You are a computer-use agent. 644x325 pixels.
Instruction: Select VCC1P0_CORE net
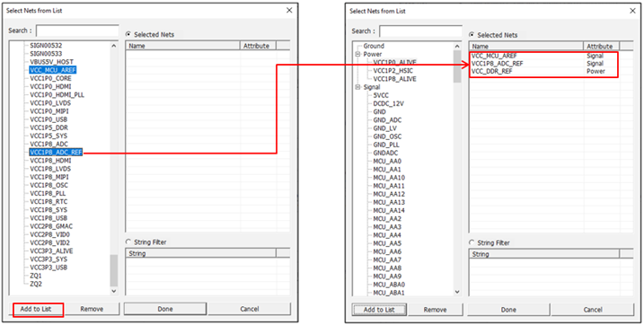(x=50, y=78)
